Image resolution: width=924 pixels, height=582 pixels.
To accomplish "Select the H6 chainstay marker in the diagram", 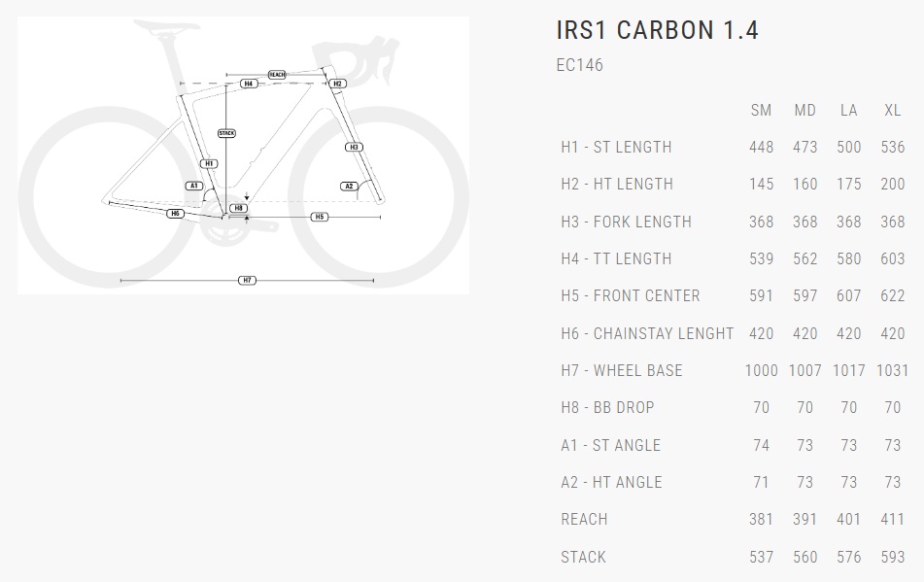I will pyautogui.click(x=175, y=213).
